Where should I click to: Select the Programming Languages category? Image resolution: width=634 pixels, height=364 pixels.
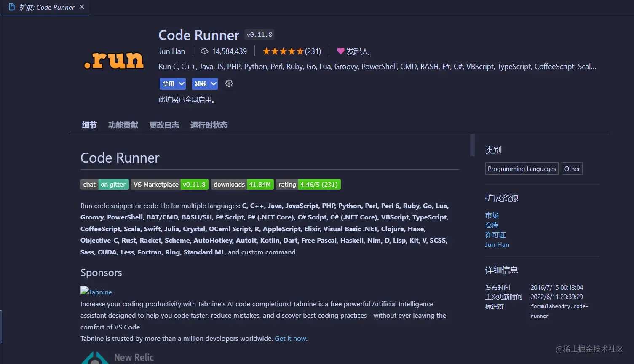tap(522, 169)
